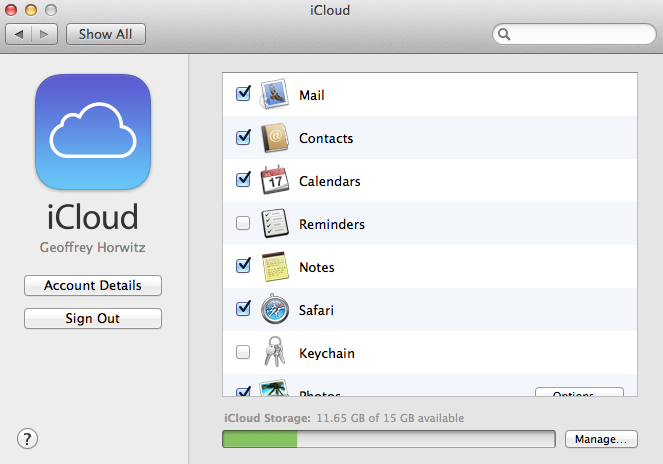
Task: Click the magnifying glass search icon
Action: click(504, 34)
